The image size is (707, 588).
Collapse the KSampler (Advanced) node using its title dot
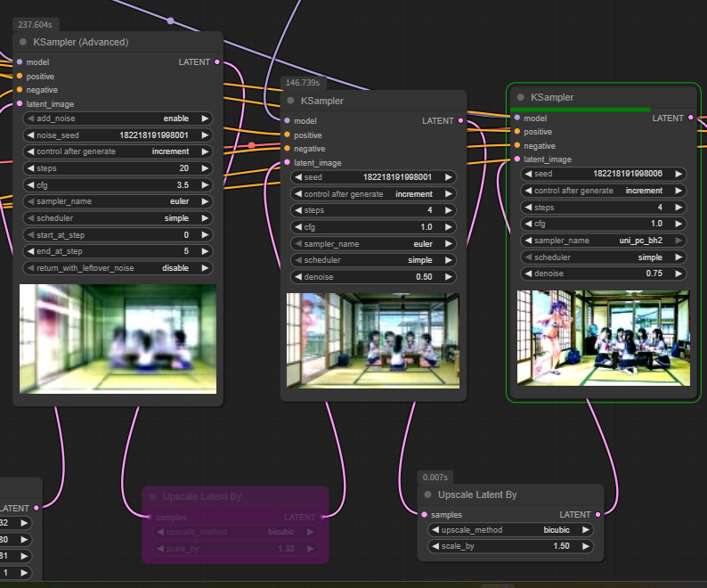tap(23, 42)
